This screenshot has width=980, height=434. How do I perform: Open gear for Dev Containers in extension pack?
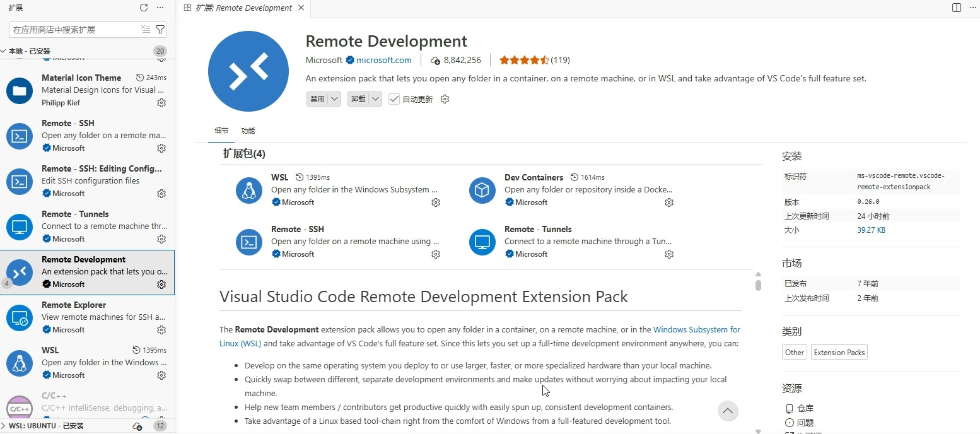point(669,202)
